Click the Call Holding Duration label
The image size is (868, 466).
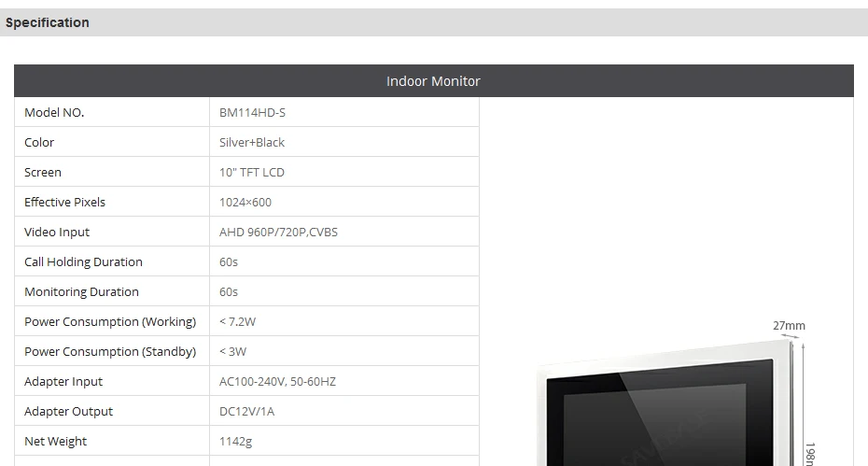(x=83, y=262)
